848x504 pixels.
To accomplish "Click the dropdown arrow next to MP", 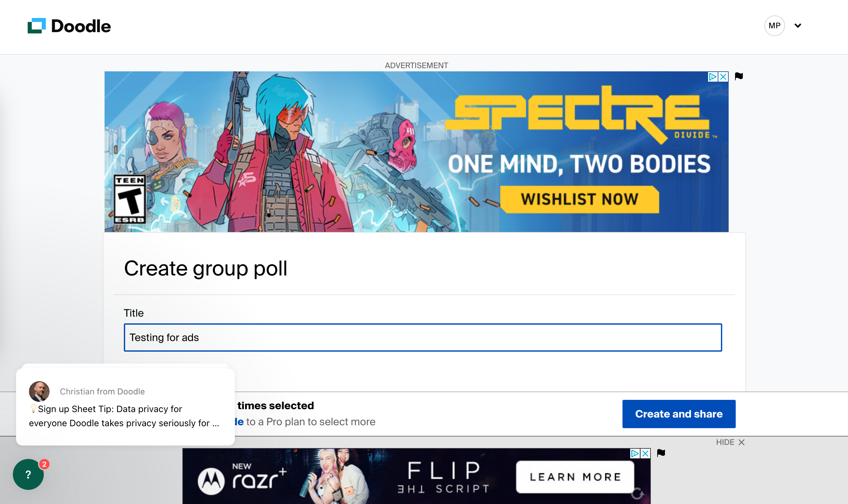I will click(797, 25).
